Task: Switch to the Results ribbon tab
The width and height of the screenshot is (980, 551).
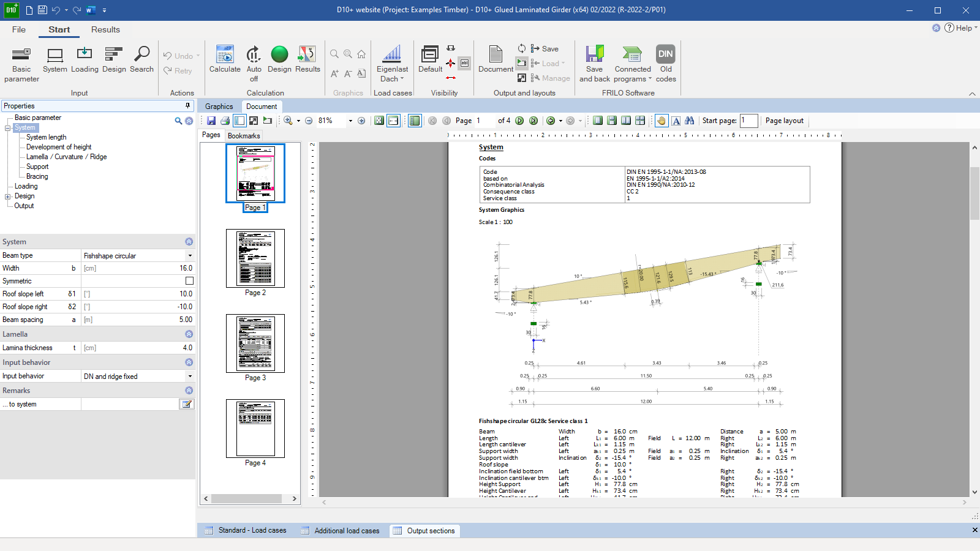Action: (x=105, y=29)
